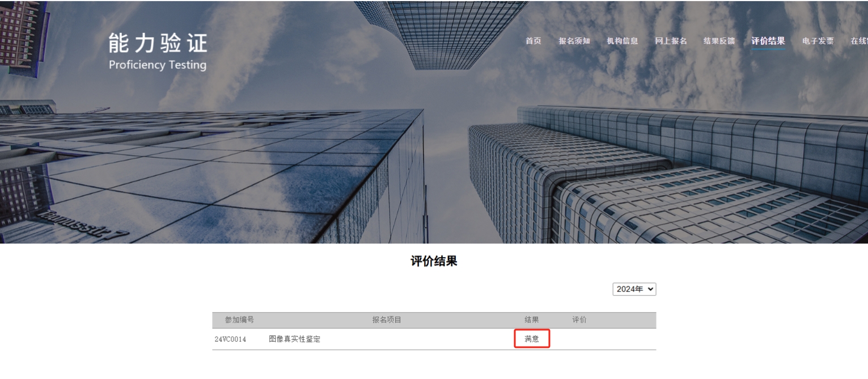Image resolution: width=868 pixels, height=379 pixels.
Task: Click the 评价 column header
Action: click(579, 320)
